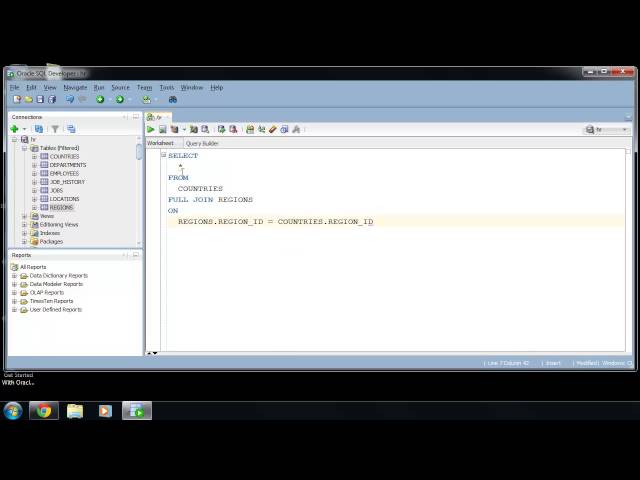640x480 pixels.
Task: Click the Connections panel vertical scrollbar thumb
Action: point(139,151)
